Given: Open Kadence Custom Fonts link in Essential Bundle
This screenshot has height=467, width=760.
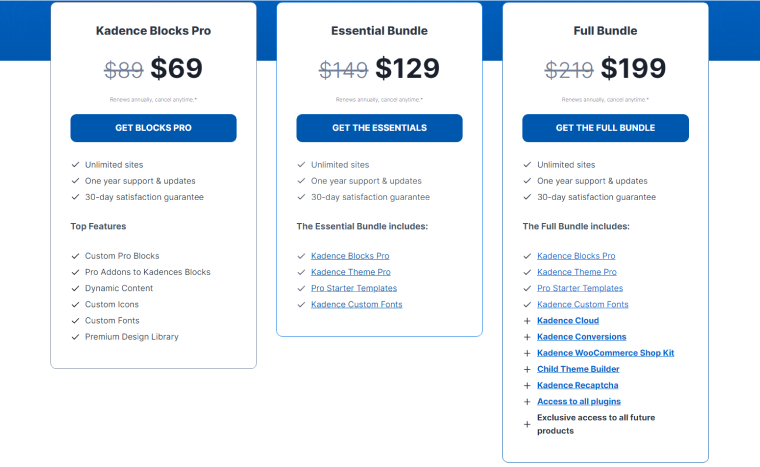Looking at the screenshot, I should click(x=356, y=304).
